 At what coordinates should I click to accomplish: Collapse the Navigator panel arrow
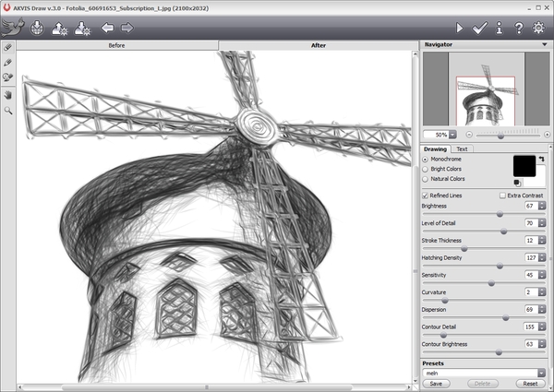click(x=543, y=45)
